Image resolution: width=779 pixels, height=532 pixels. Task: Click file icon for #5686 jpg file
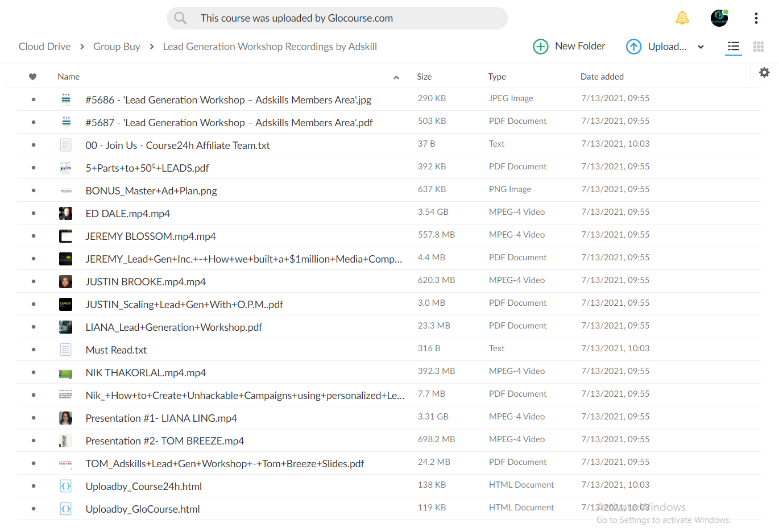(66, 99)
